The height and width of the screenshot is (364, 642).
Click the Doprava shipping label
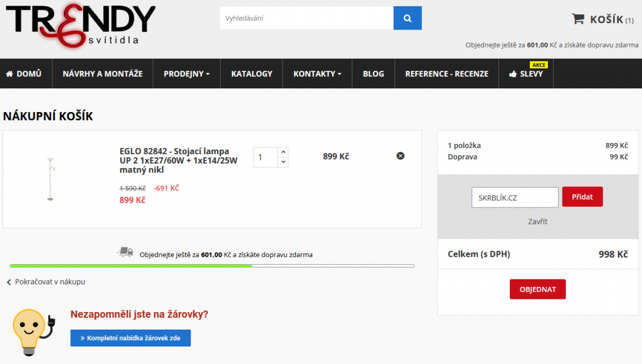point(462,157)
